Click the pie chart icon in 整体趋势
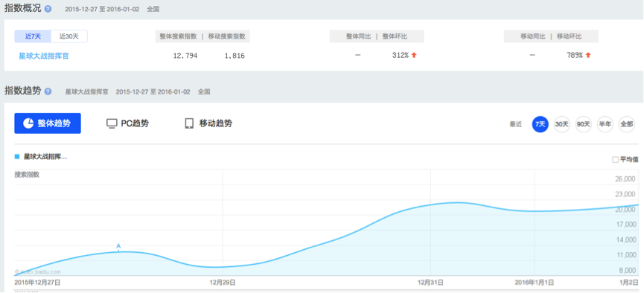 28,123
